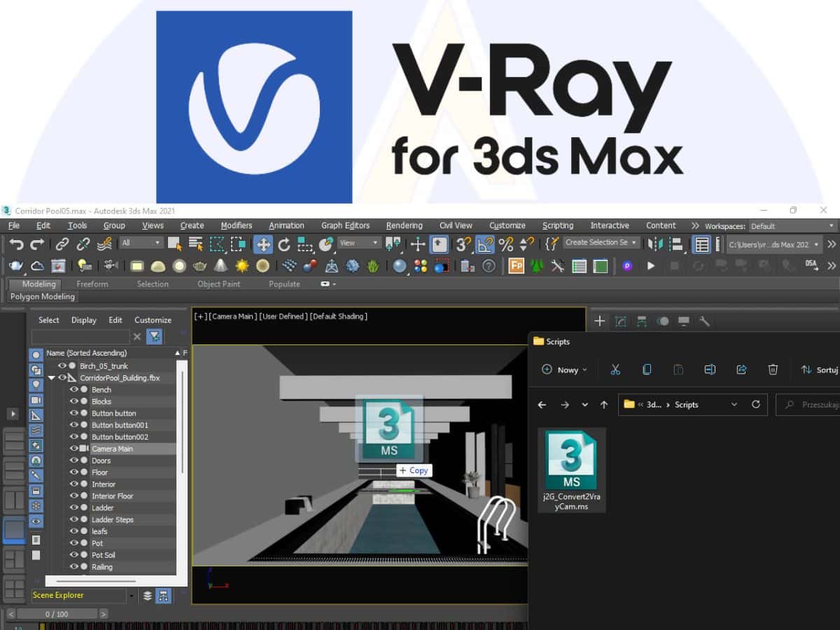Open the reference coordinate system View dropdown
The image size is (840, 630).
coord(357,243)
